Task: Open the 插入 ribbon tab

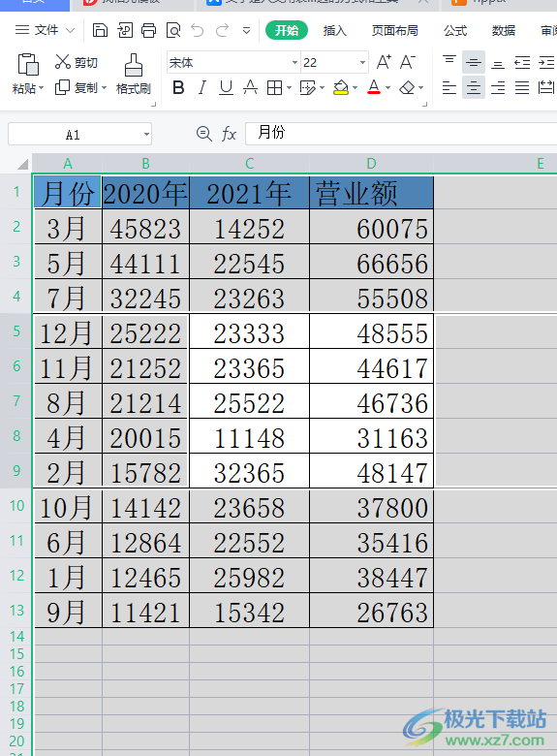Action: tap(335, 31)
